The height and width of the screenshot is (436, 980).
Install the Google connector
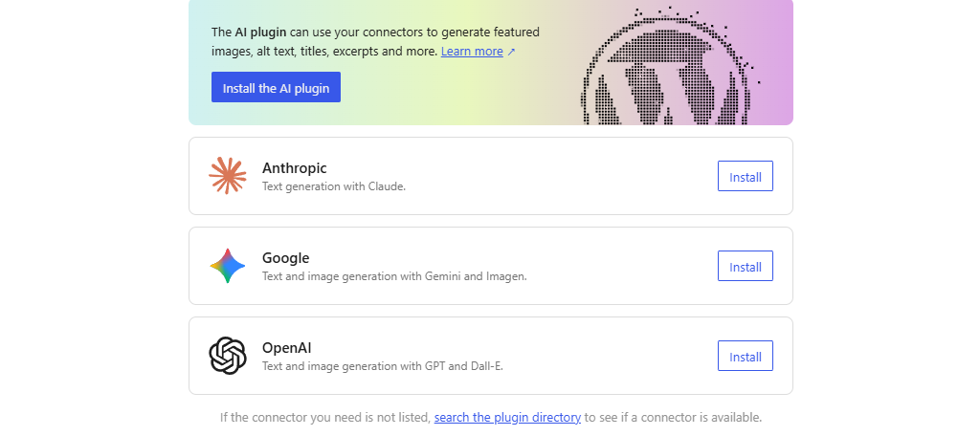[745, 266]
